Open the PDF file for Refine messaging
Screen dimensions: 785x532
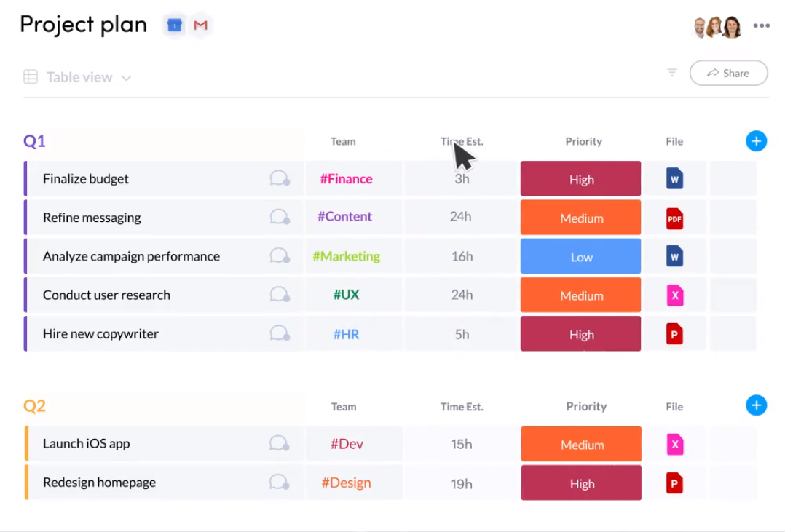click(x=674, y=218)
